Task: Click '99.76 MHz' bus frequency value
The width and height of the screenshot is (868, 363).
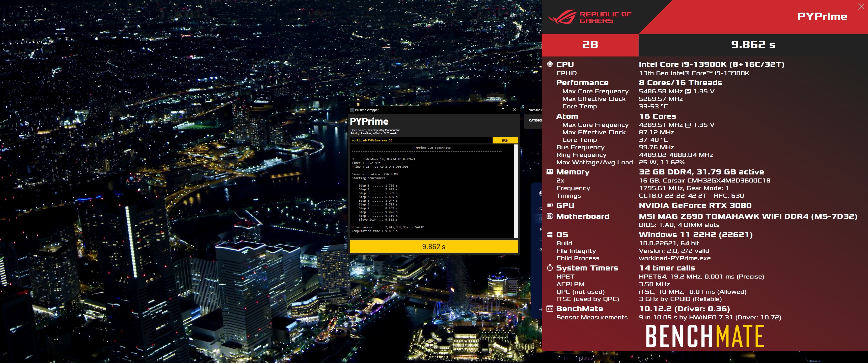Action: (x=656, y=147)
